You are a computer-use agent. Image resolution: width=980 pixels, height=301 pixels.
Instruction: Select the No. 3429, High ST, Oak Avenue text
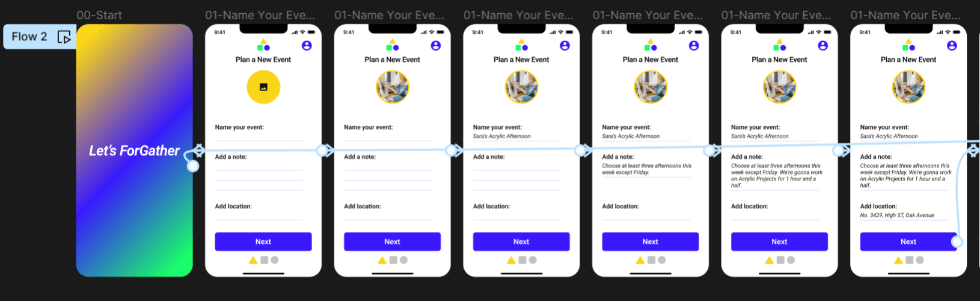(897, 215)
